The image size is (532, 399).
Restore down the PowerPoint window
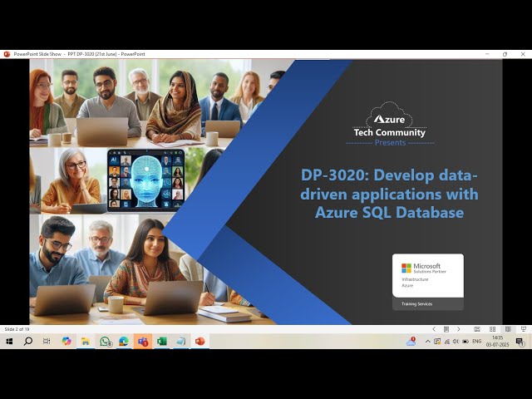pyautogui.click(x=505, y=54)
